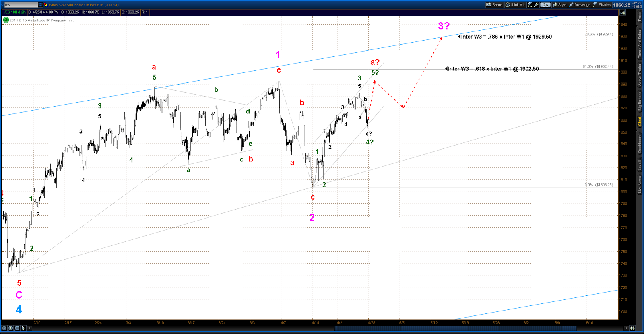This screenshot has width=644, height=334.
Task: Click the scroll right arrow
Action: 626,328
